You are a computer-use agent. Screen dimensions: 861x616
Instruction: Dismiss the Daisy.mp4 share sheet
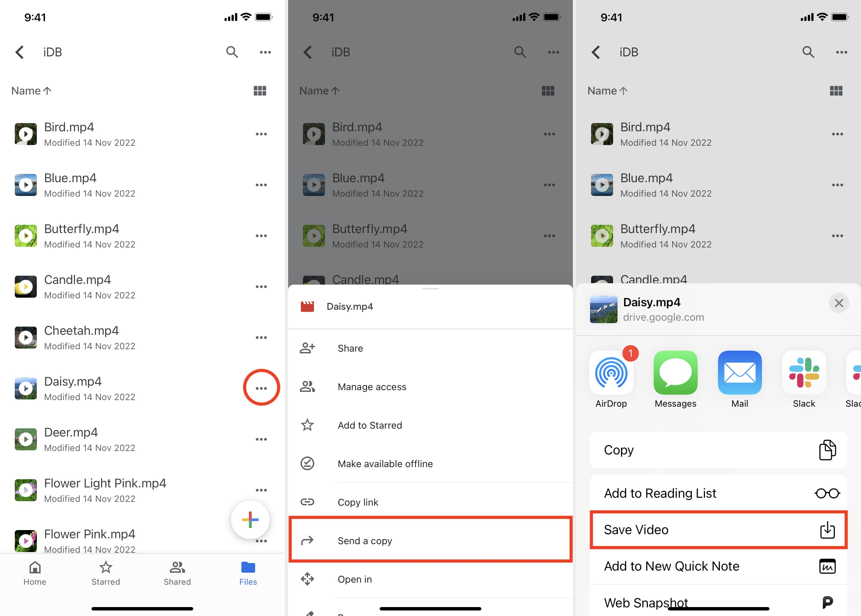pyautogui.click(x=839, y=303)
